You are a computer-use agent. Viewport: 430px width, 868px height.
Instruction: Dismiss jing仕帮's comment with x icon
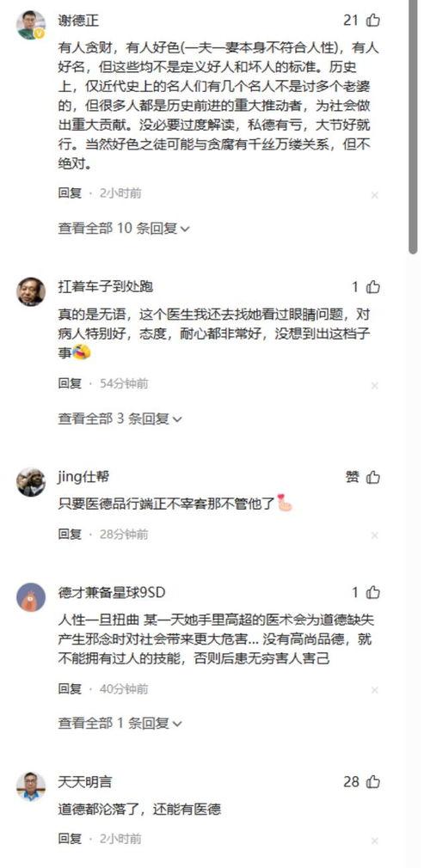point(375,535)
